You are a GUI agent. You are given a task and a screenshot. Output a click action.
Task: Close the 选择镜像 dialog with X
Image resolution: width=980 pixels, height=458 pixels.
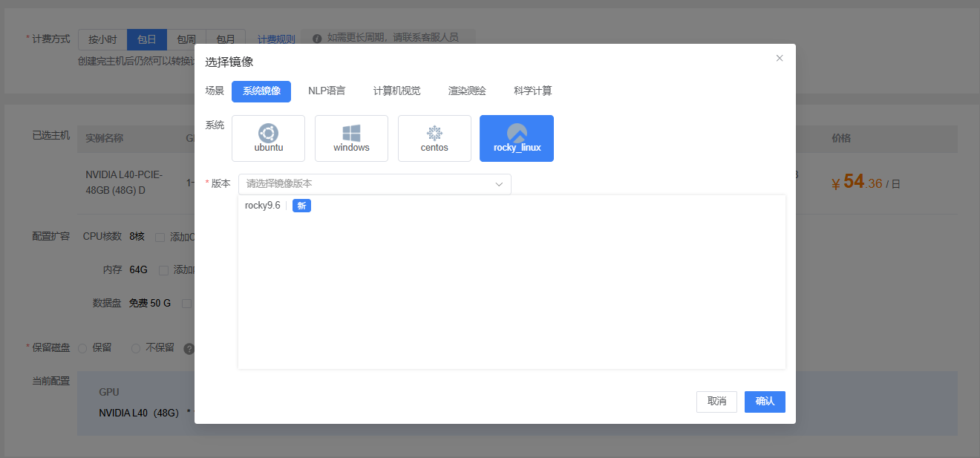coord(780,58)
